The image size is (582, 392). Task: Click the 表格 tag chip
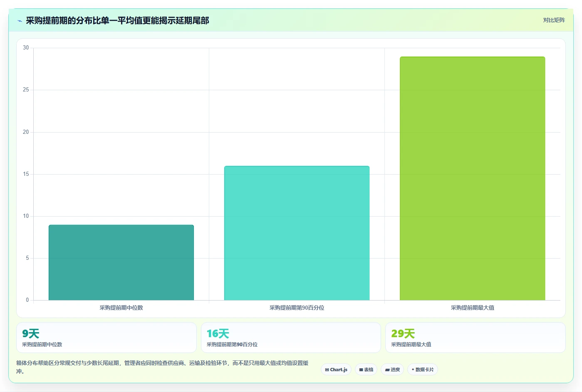click(x=366, y=370)
